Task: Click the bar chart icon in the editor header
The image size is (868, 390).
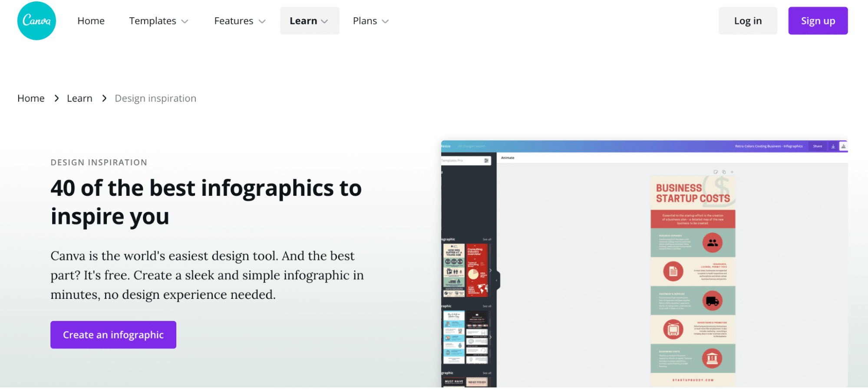Action: 843,146
